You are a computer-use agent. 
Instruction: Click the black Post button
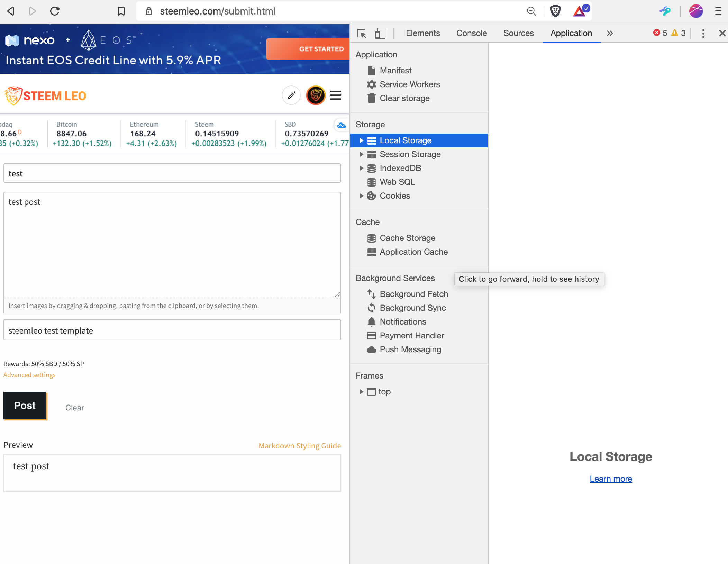25,406
